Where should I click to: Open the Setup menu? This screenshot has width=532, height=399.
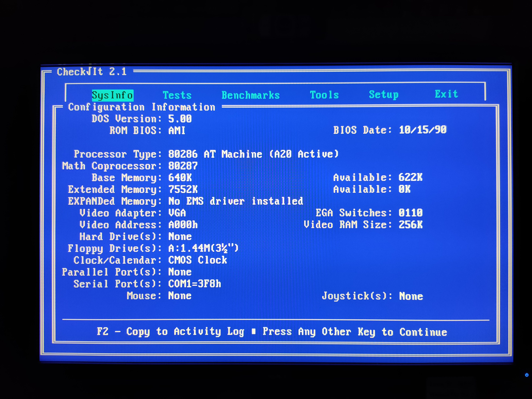[383, 95]
